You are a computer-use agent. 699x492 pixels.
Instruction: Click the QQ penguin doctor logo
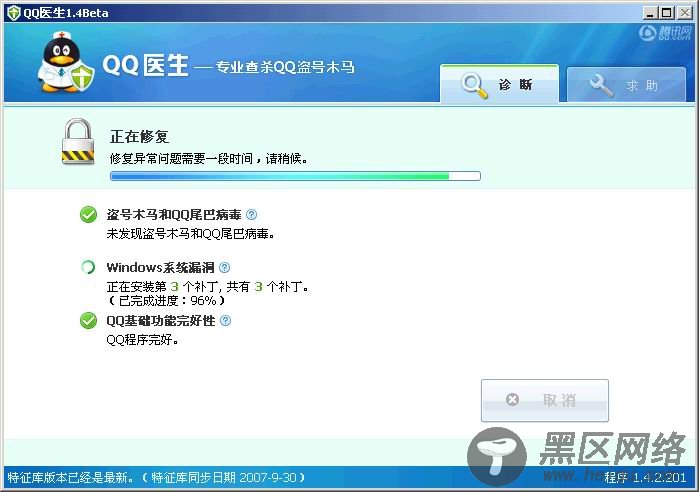66,62
